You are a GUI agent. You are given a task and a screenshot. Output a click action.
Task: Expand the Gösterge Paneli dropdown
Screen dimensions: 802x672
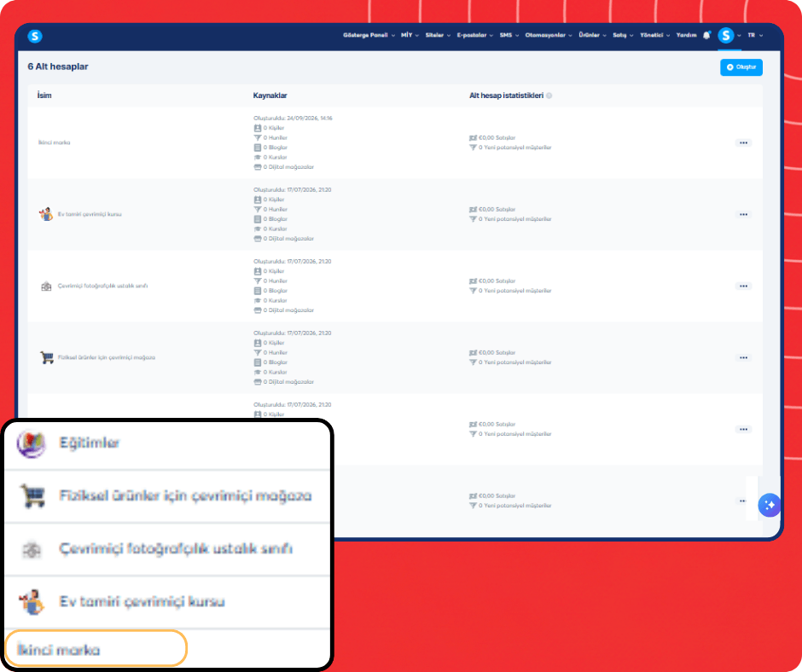point(369,35)
